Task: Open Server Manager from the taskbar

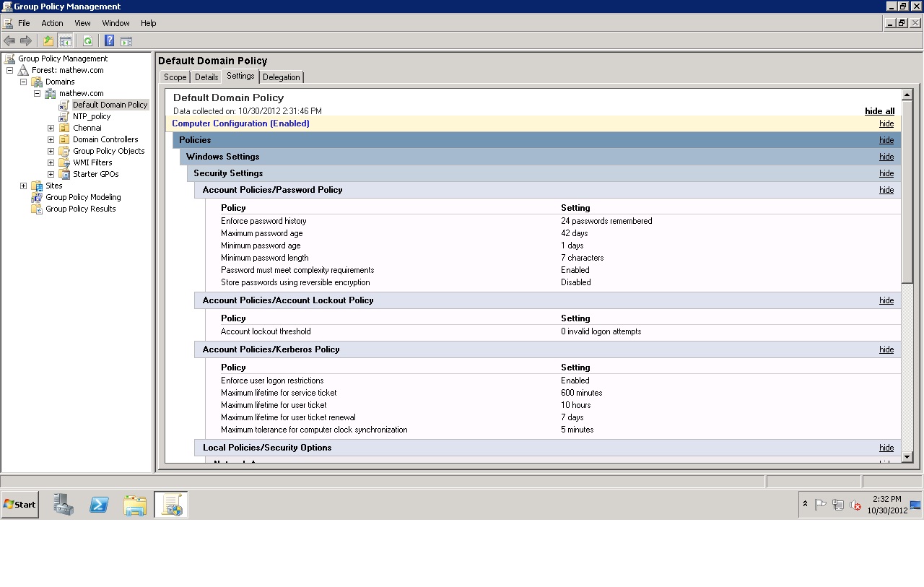Action: [x=63, y=504]
